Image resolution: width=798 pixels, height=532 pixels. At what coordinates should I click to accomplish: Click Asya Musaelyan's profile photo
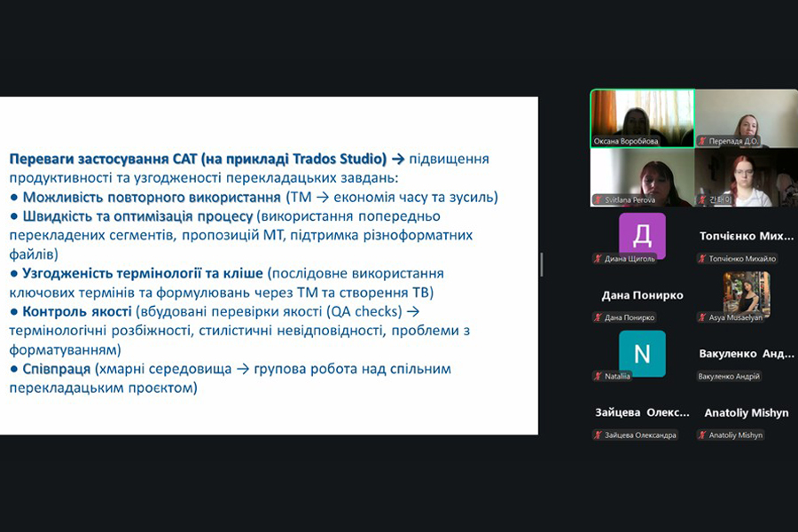pyautogui.click(x=747, y=294)
